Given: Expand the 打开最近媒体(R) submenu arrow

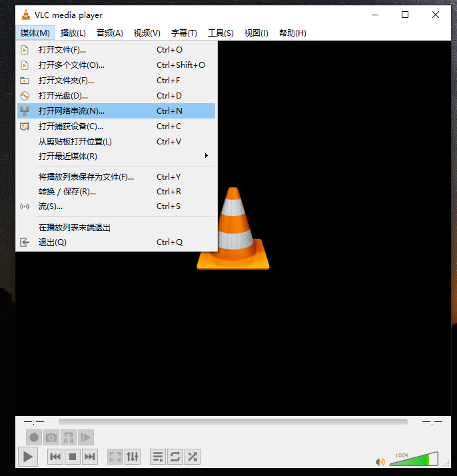Looking at the screenshot, I should click(x=207, y=156).
